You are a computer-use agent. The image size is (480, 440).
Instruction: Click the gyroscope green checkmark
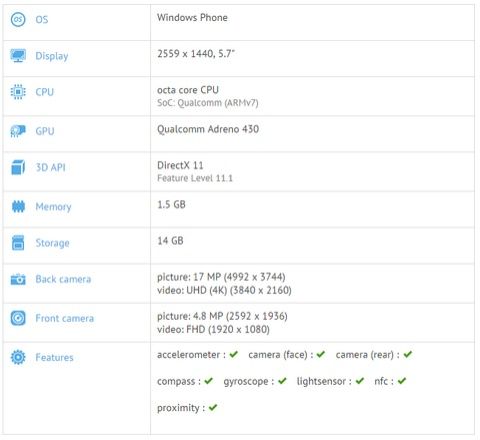[x=282, y=380]
